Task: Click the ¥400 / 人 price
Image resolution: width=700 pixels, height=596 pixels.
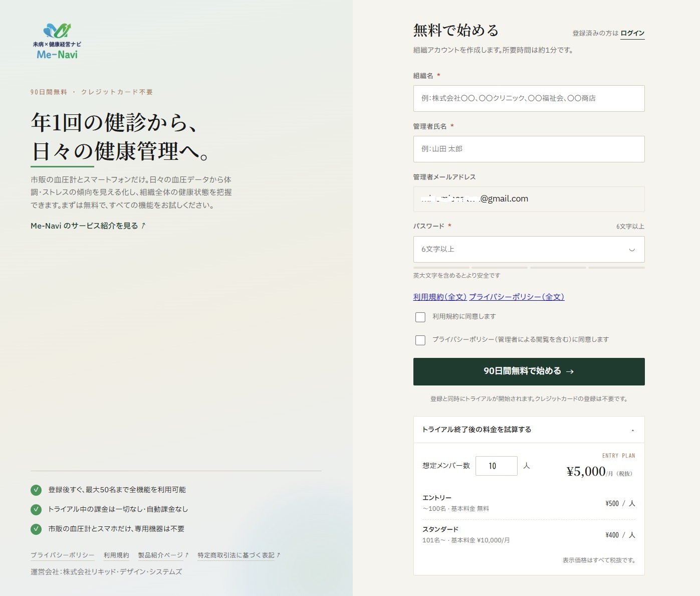Action: [620, 535]
